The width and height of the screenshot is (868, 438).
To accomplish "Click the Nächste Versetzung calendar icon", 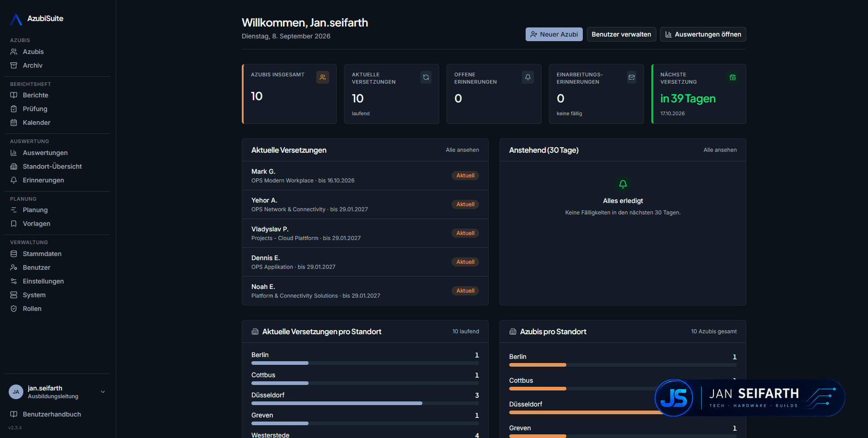I will click(733, 77).
